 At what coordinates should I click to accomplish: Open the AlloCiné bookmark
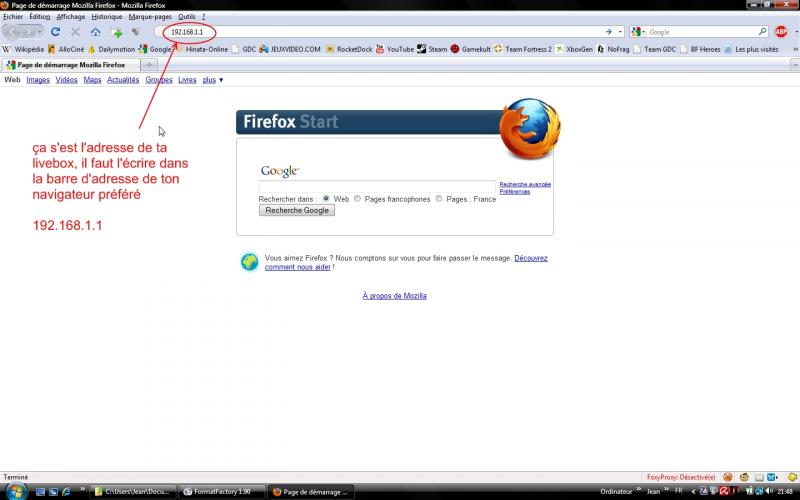point(66,49)
